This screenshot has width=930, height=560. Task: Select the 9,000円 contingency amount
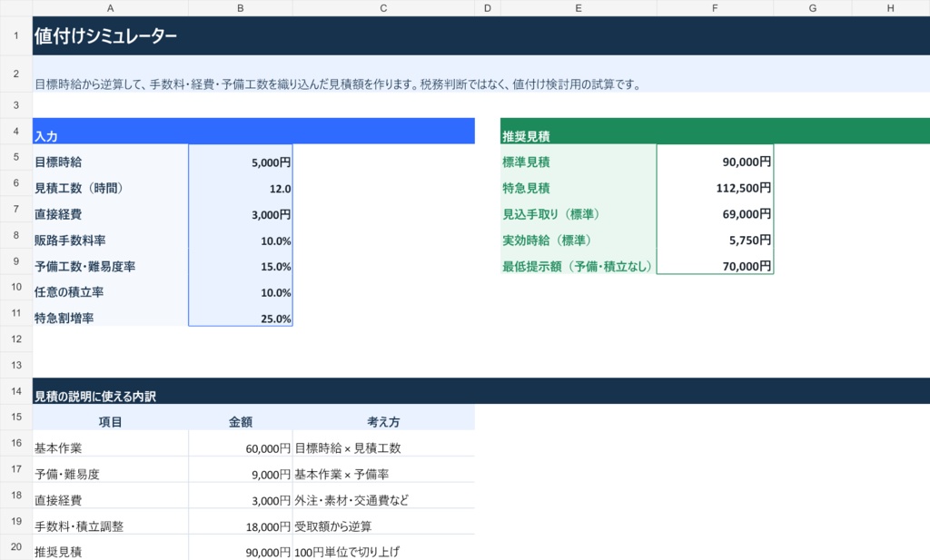(x=240, y=469)
